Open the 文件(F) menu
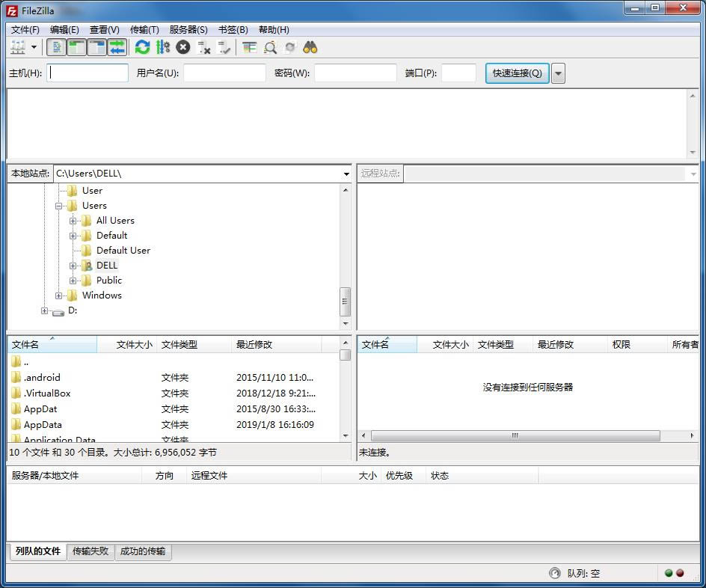The height and width of the screenshot is (588, 706). pos(25,30)
